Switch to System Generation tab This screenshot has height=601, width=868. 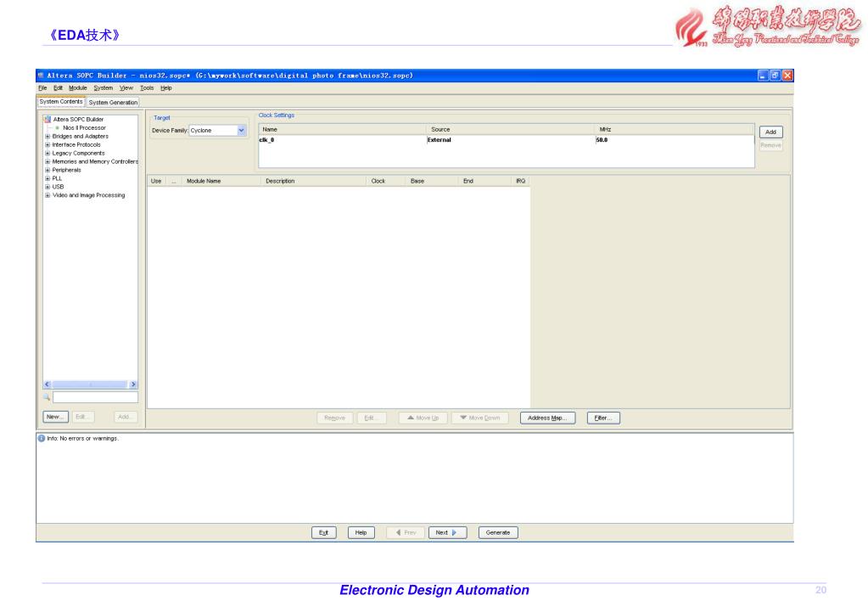click(113, 103)
